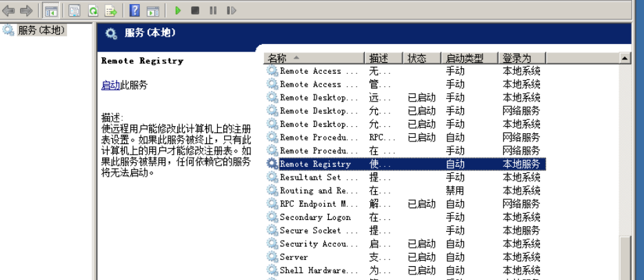The height and width of the screenshot is (280, 644).
Task: Select the Security Accou... service row
Action: click(x=405, y=244)
